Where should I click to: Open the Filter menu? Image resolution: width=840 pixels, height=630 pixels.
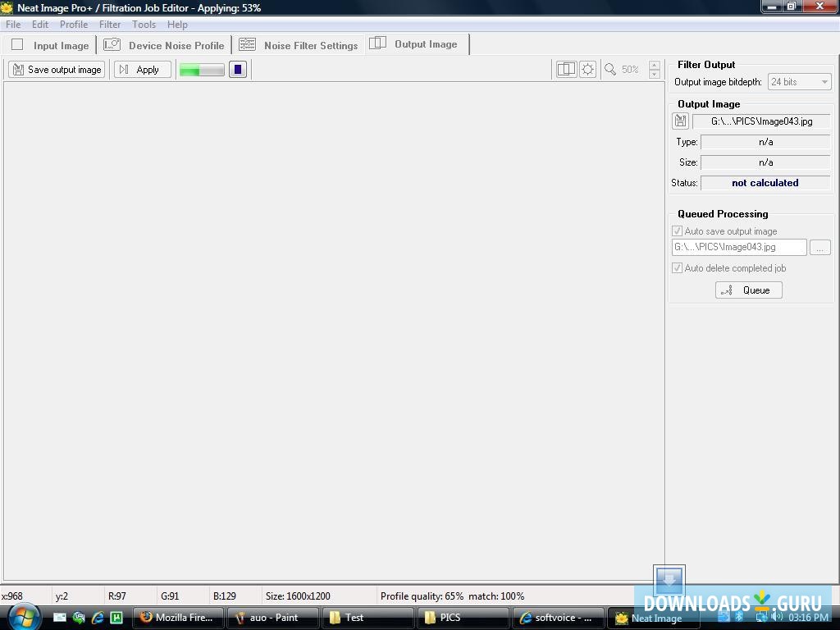110,25
